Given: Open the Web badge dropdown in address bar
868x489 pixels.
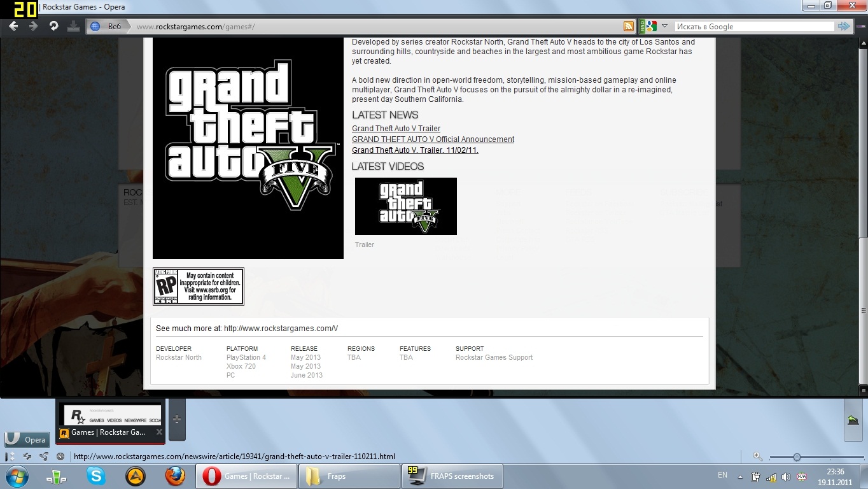Looking at the screenshot, I should coord(106,26).
